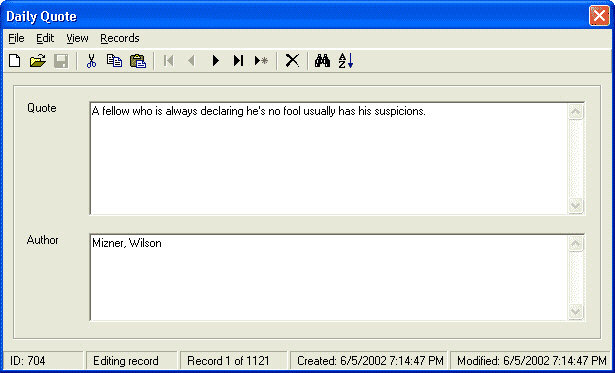Click the 'Author' field label
The height and width of the screenshot is (373, 615).
click(x=42, y=240)
